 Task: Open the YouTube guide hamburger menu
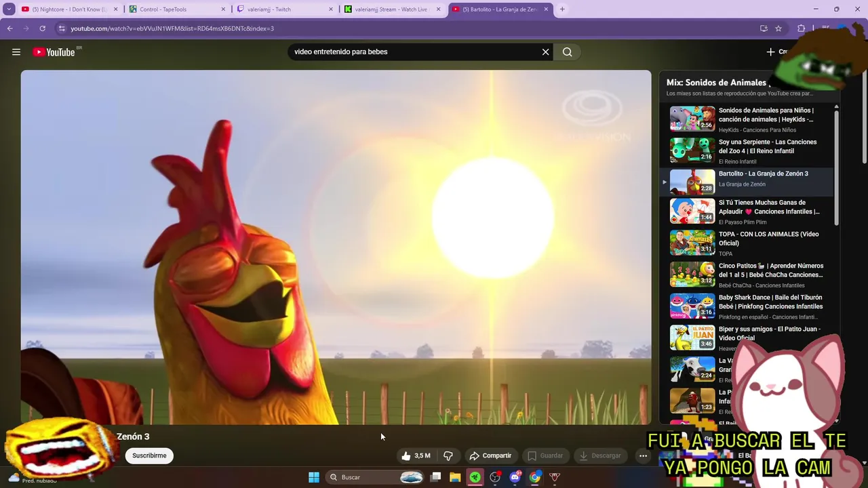[16, 52]
